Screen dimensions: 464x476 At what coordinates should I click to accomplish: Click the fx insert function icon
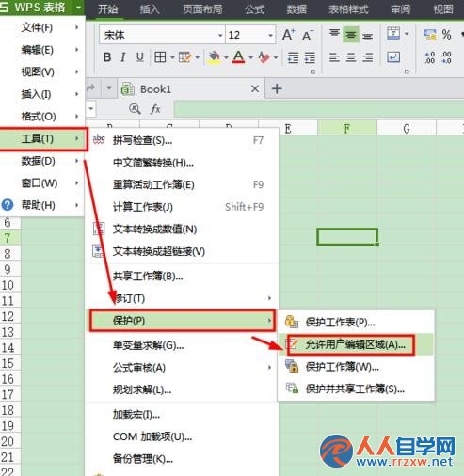coord(155,109)
